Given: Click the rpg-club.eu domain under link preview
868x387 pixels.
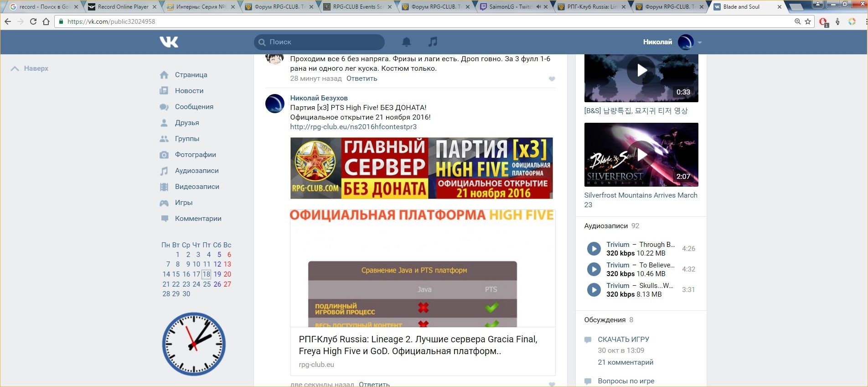Looking at the screenshot, I should (316, 365).
